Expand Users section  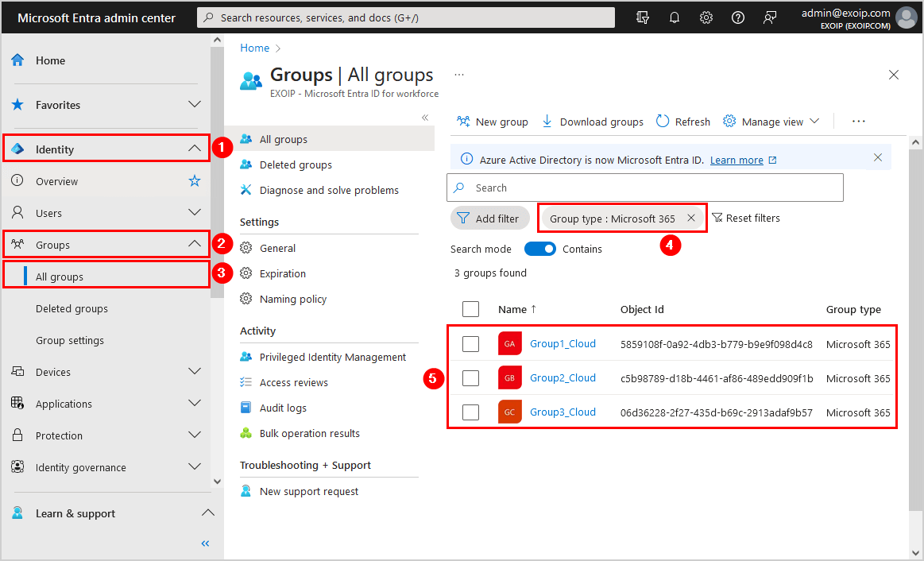click(195, 212)
